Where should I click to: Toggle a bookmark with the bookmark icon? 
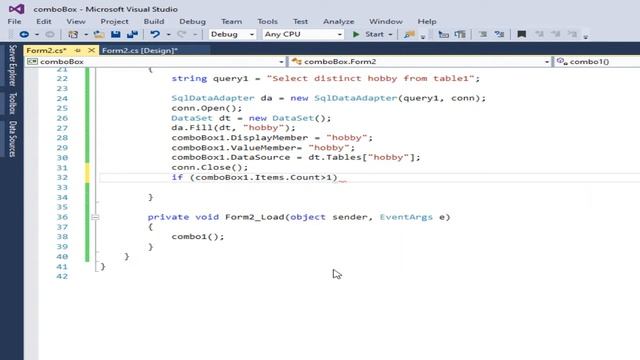point(521,34)
